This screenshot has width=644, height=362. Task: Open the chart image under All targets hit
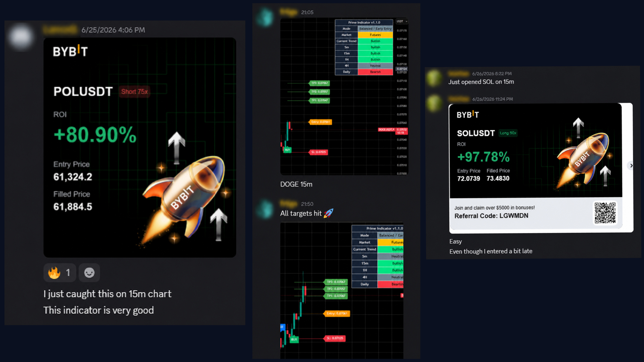[342, 290]
